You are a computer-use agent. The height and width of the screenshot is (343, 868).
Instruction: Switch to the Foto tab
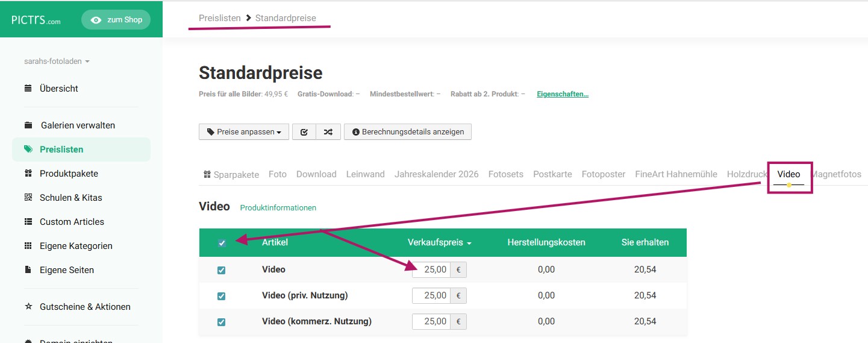[278, 174]
